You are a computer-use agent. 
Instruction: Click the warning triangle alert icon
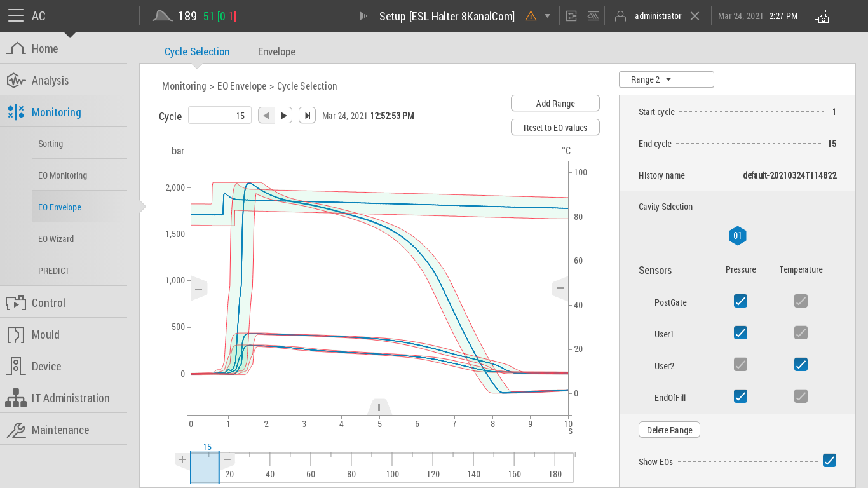(x=531, y=16)
